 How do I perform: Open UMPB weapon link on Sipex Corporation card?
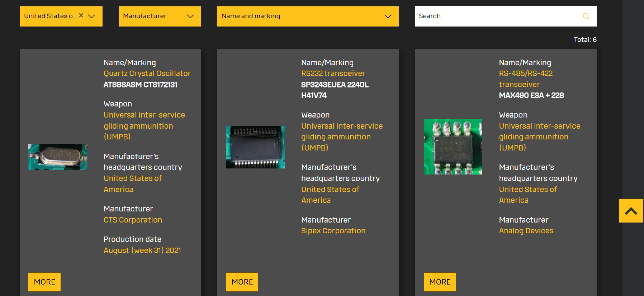pos(342,137)
